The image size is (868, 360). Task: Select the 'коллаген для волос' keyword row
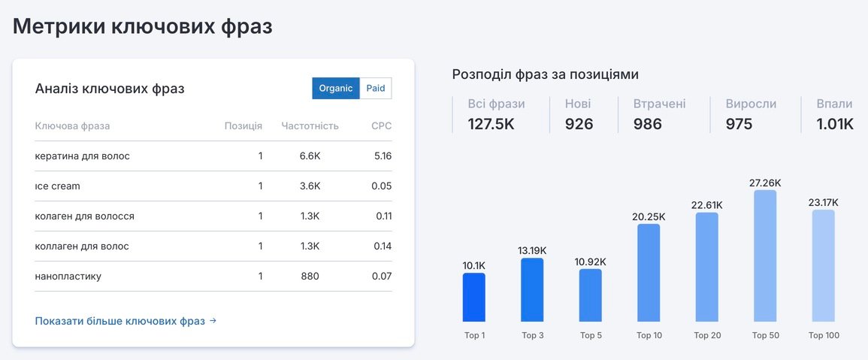(x=213, y=246)
